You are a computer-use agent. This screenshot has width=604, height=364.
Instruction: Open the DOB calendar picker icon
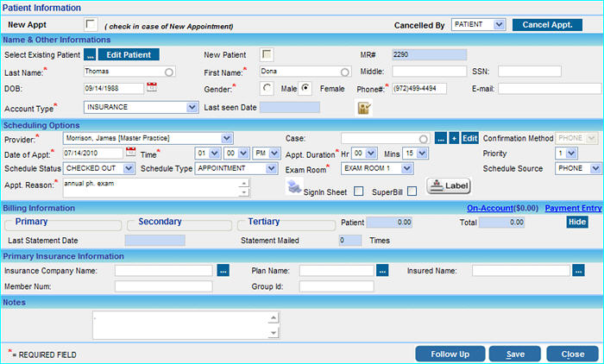coord(152,87)
